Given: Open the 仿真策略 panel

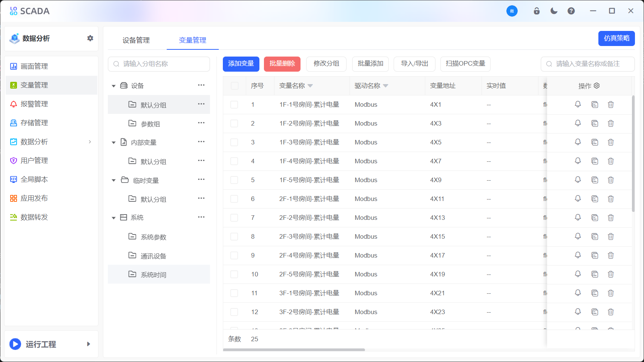Looking at the screenshot, I should pyautogui.click(x=616, y=38).
